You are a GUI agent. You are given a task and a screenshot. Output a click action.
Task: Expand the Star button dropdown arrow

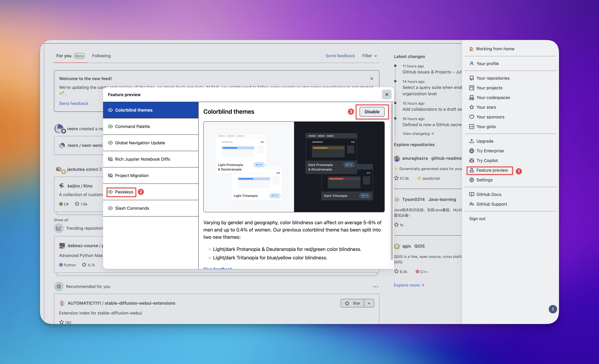pos(369,303)
